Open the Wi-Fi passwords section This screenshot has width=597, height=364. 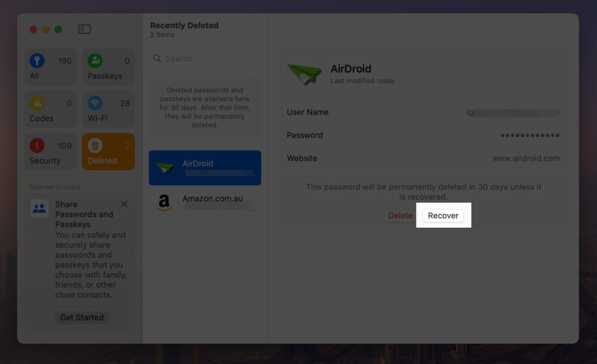[x=95, y=103]
